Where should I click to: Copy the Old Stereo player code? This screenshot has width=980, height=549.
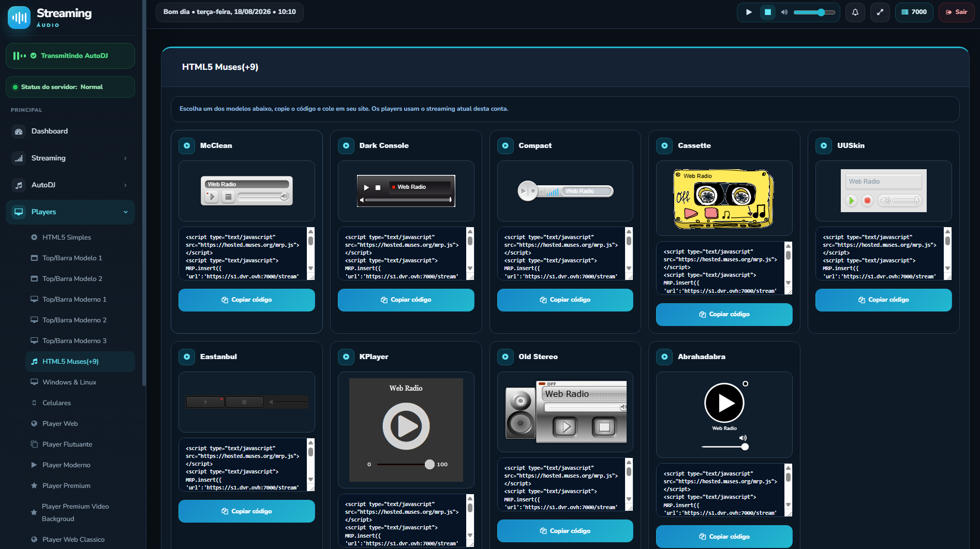pos(565,531)
